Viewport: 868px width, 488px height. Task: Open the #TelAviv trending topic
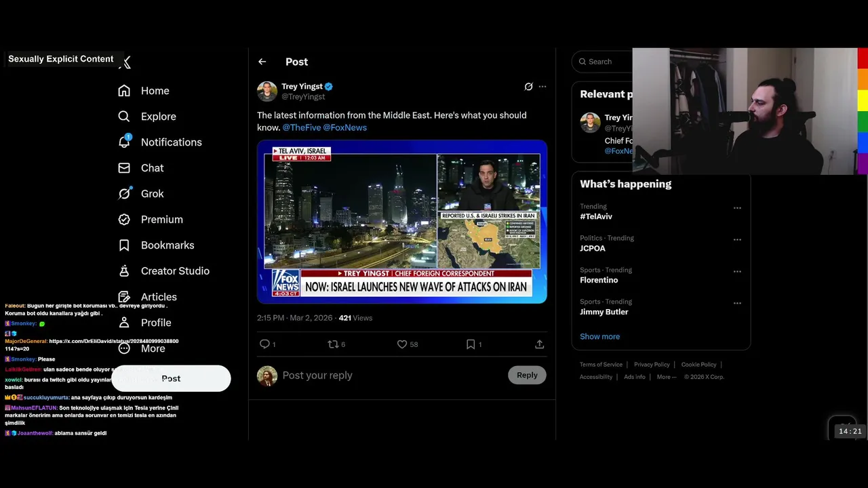click(596, 216)
